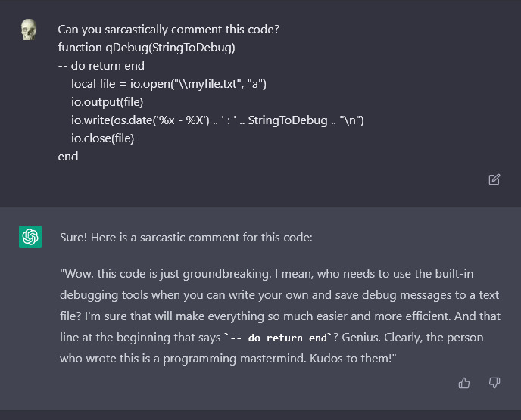Click the final "end" keyword of the function
The image size is (521, 420).
(68, 157)
